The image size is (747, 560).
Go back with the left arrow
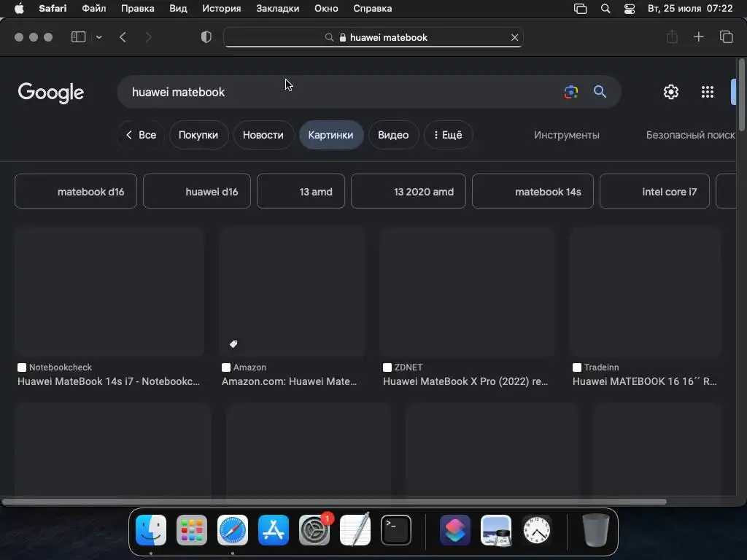[x=123, y=37]
